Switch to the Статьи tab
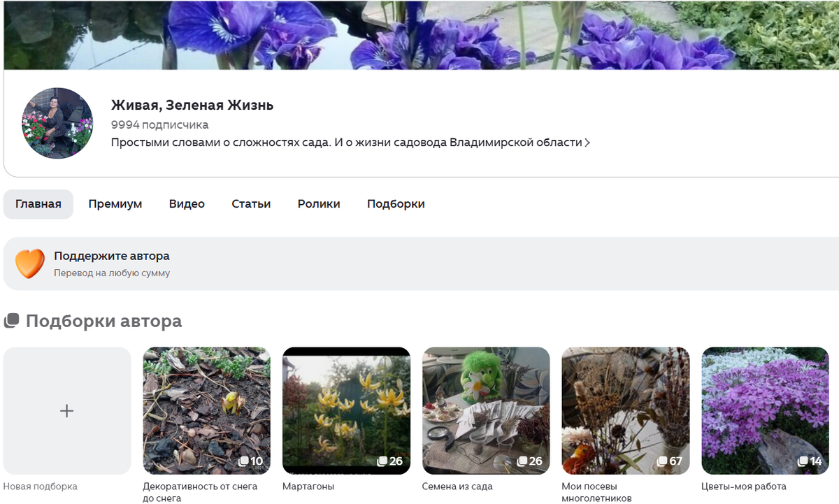Viewport: 839px width, 504px height. pos(251,204)
